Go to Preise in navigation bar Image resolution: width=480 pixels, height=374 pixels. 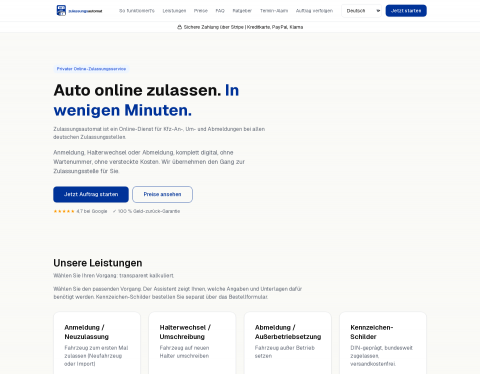tap(201, 11)
